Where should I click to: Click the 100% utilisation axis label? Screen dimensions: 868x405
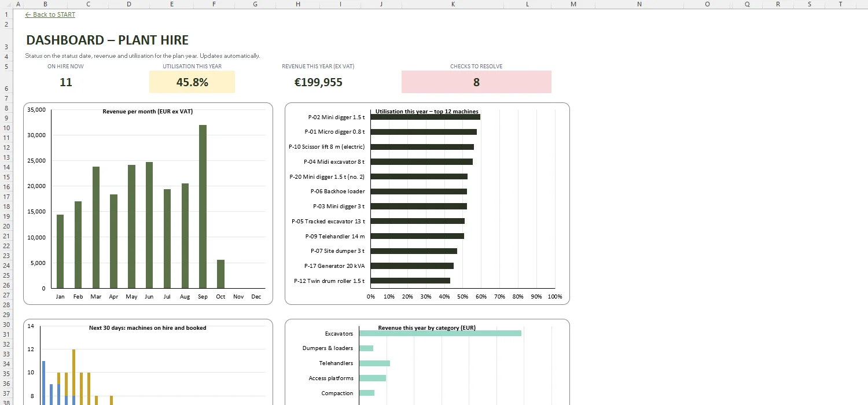click(554, 297)
